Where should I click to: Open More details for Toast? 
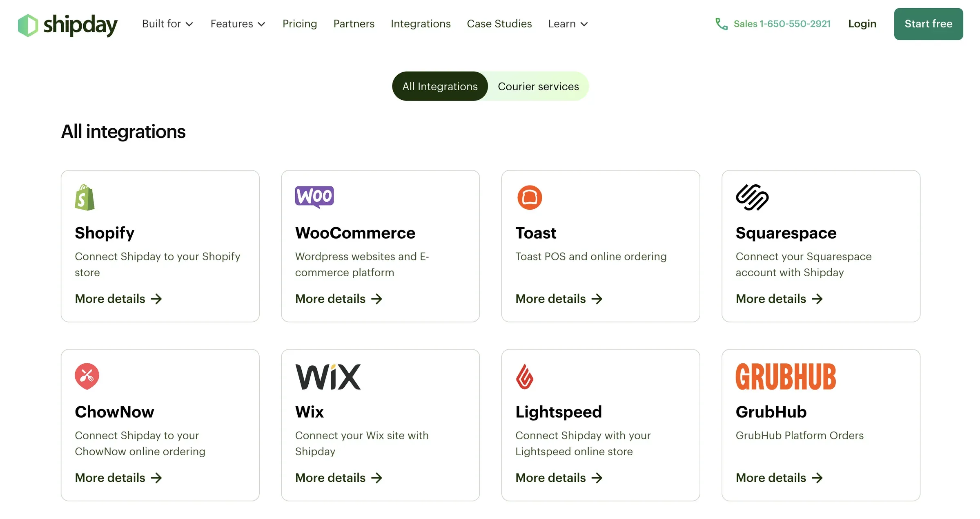[559, 299]
